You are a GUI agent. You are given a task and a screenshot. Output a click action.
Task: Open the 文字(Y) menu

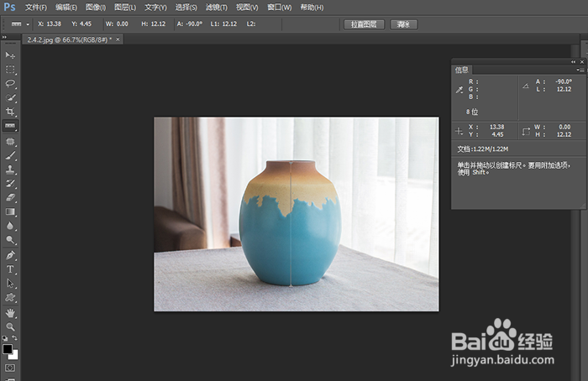(155, 7)
